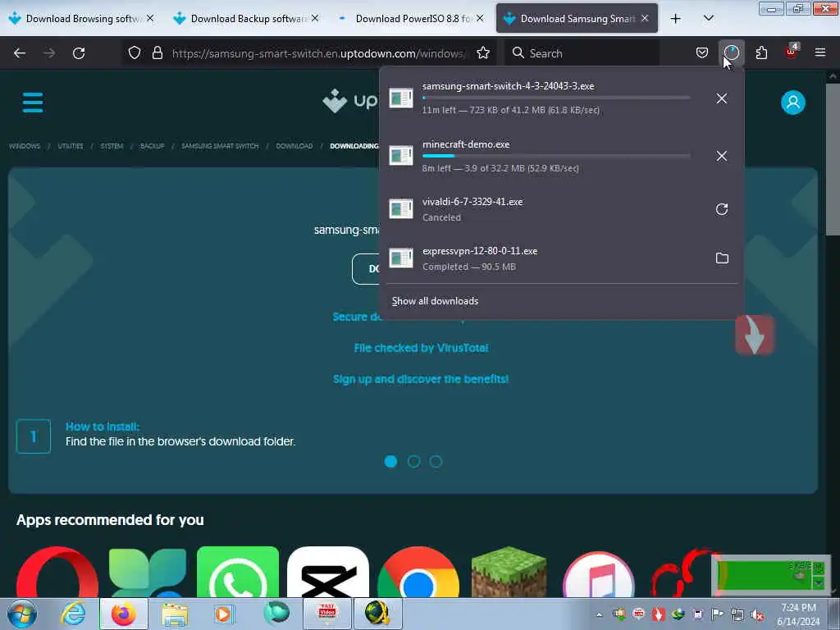
Task: Select the first carousel step dot
Action: [x=391, y=461]
